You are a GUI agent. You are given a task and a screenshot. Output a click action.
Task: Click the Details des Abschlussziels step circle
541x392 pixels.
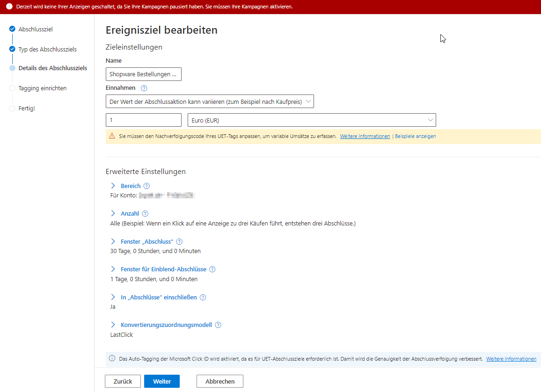click(x=12, y=68)
